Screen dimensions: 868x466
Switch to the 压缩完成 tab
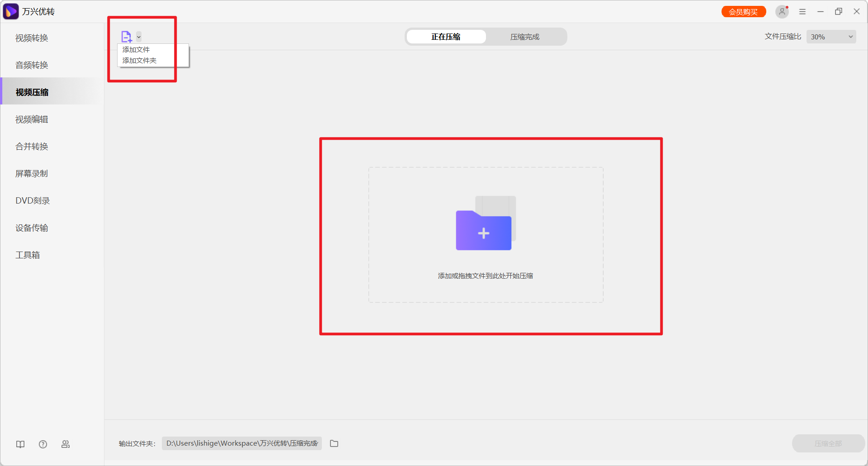click(x=525, y=37)
